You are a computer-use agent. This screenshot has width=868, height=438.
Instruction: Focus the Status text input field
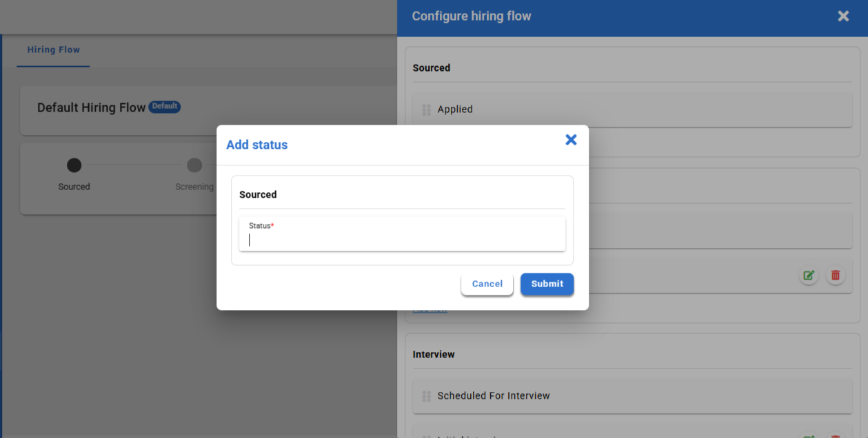point(402,240)
